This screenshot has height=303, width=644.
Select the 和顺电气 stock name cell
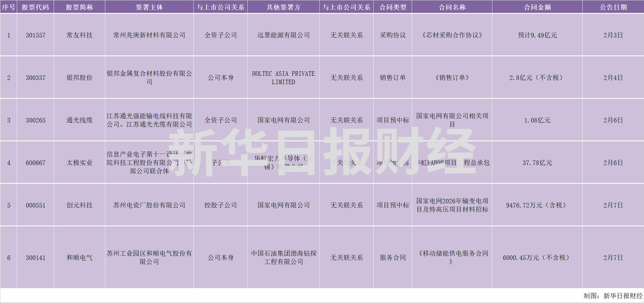click(79, 257)
